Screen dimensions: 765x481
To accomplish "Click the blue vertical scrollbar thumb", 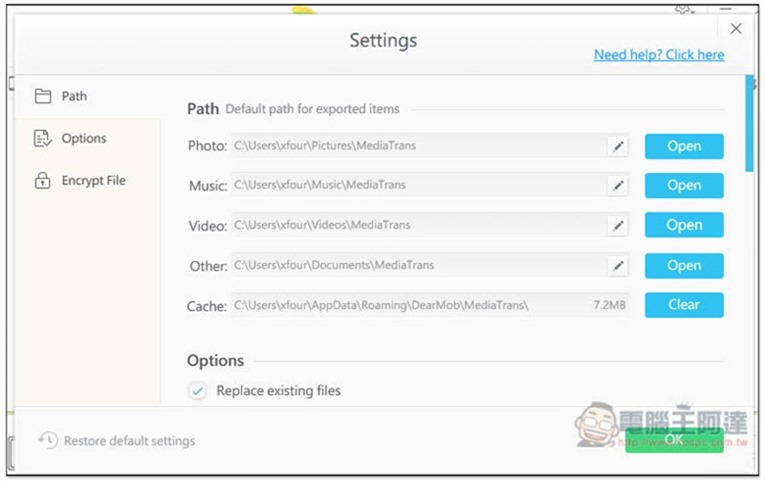I will [749, 123].
